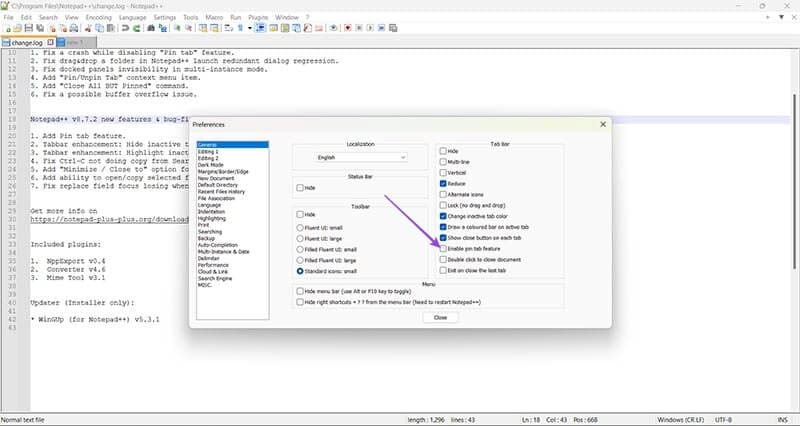Click the Cut scissors toolbar icon
Viewport: 800px width, 426px height.
[x=88, y=28]
